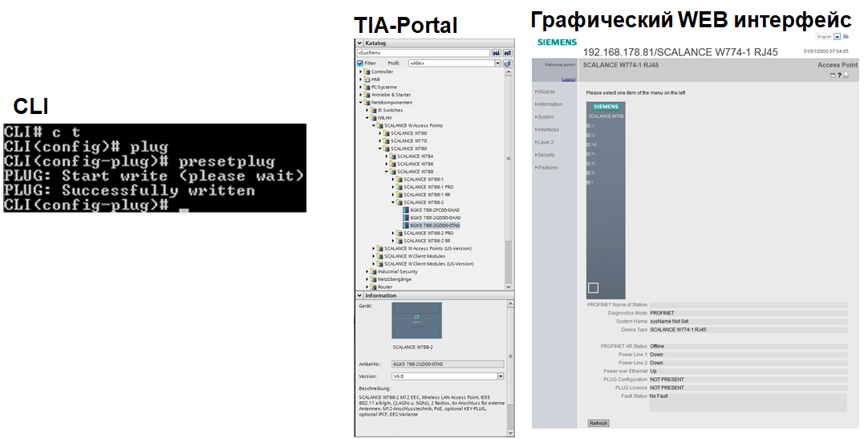Click the search-up icon beside Suchen field
868x439 pixels.
coord(507,53)
